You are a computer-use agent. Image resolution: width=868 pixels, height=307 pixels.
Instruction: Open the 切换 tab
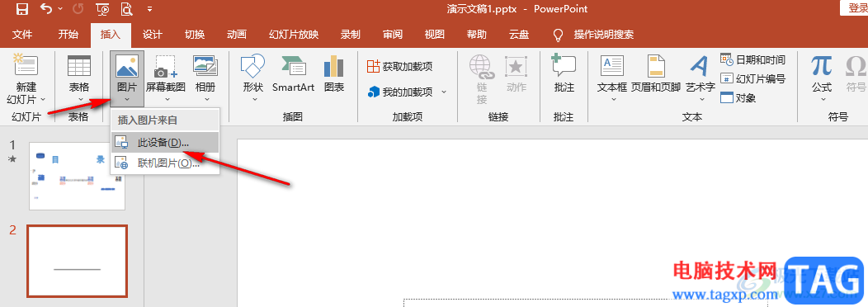coord(194,35)
